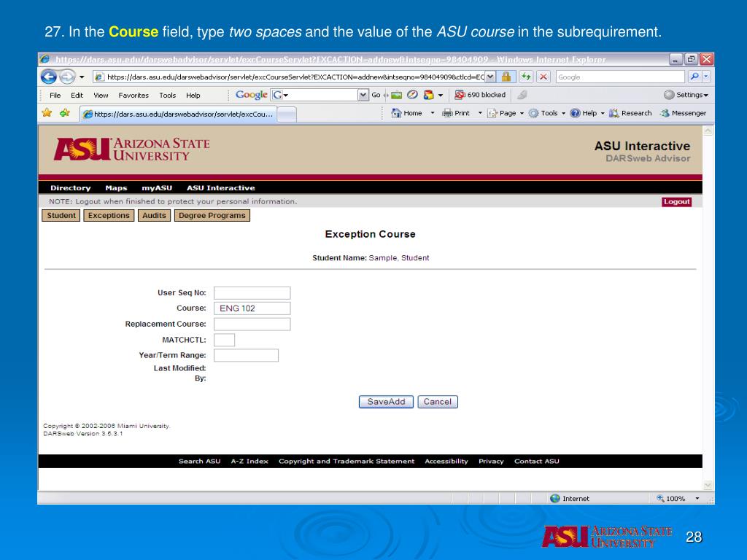Open the Maps navigation link
The image size is (747, 560).
coord(116,187)
